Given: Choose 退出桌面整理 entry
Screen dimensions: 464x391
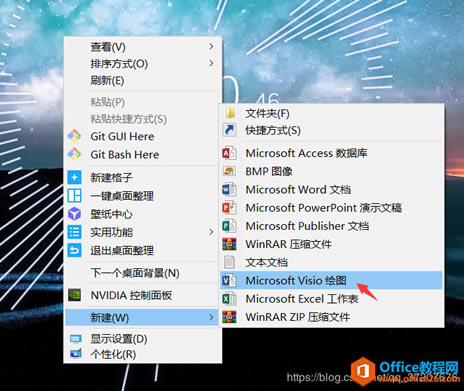Looking at the screenshot, I should pos(143,250).
